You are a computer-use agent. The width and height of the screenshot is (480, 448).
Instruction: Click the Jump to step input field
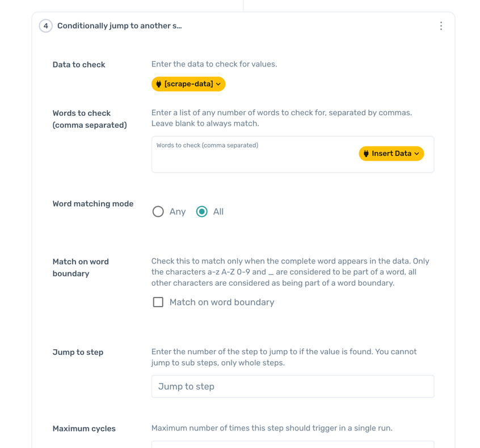point(292,387)
